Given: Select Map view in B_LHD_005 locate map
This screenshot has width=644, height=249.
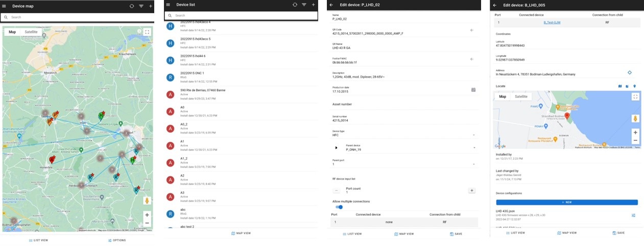Looking at the screenshot, I should coord(503,96).
